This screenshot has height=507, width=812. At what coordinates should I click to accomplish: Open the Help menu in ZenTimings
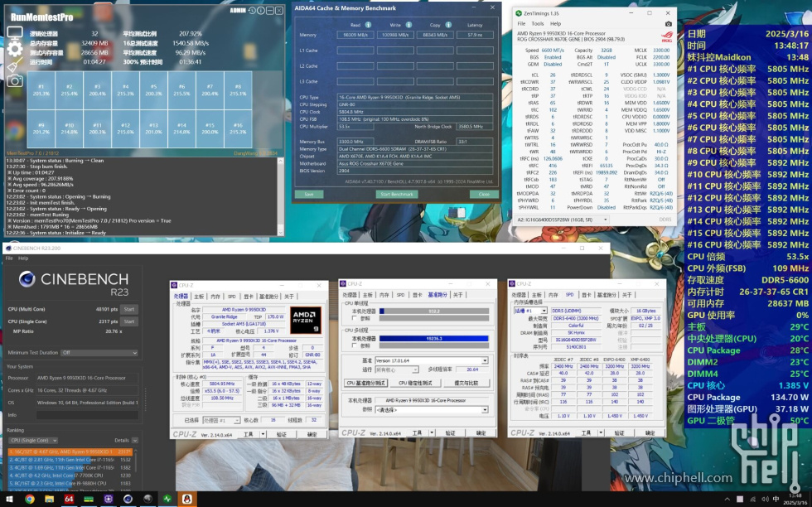tap(555, 24)
